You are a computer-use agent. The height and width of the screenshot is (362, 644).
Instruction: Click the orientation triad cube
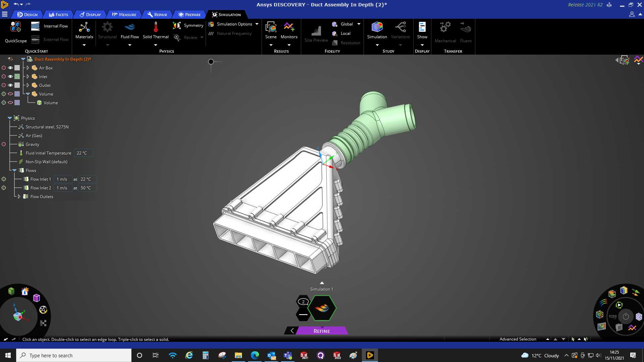click(17, 316)
